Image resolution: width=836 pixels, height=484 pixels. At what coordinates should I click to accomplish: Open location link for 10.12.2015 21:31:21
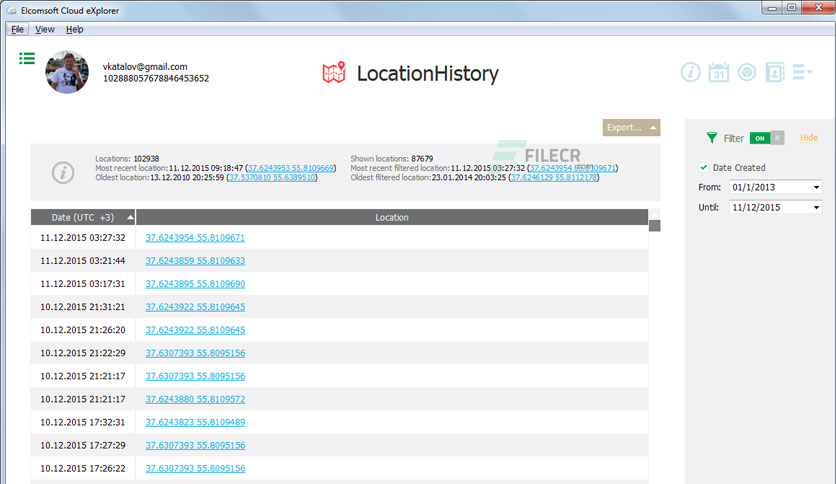click(x=195, y=307)
